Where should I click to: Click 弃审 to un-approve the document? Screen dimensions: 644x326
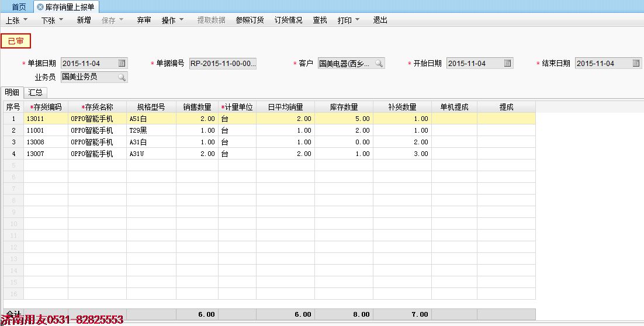click(x=144, y=20)
